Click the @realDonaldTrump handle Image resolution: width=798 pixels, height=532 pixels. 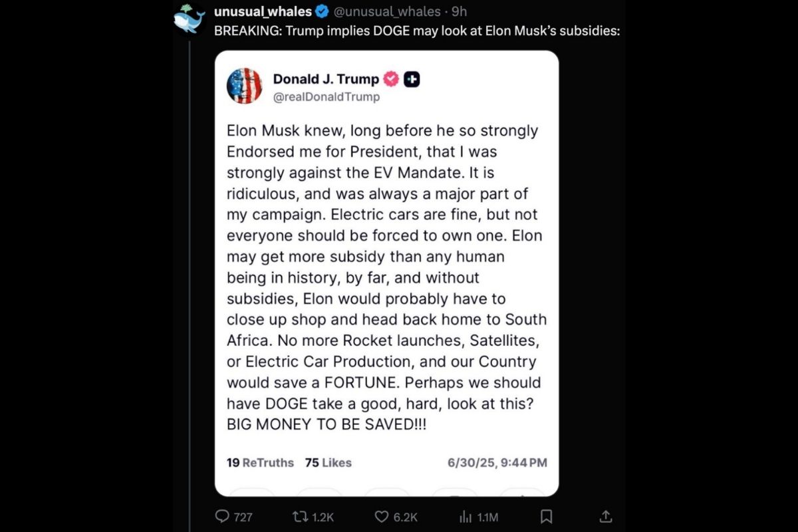click(x=327, y=97)
